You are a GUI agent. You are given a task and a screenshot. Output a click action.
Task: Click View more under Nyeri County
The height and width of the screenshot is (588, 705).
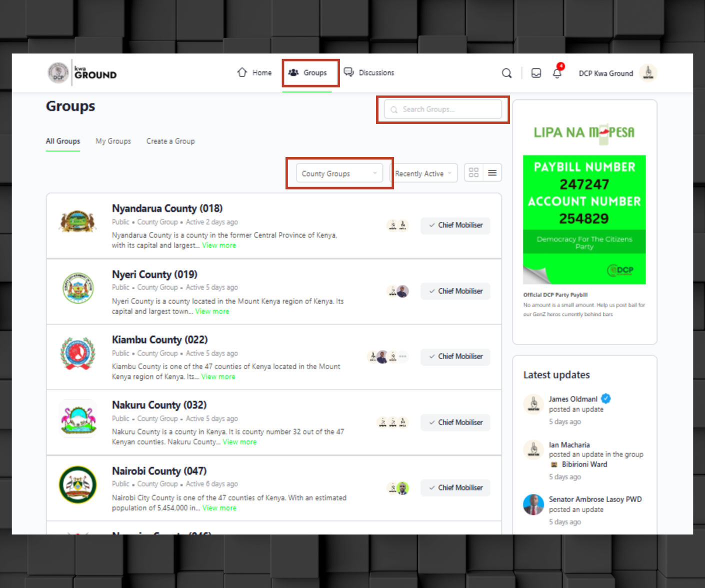212,311
